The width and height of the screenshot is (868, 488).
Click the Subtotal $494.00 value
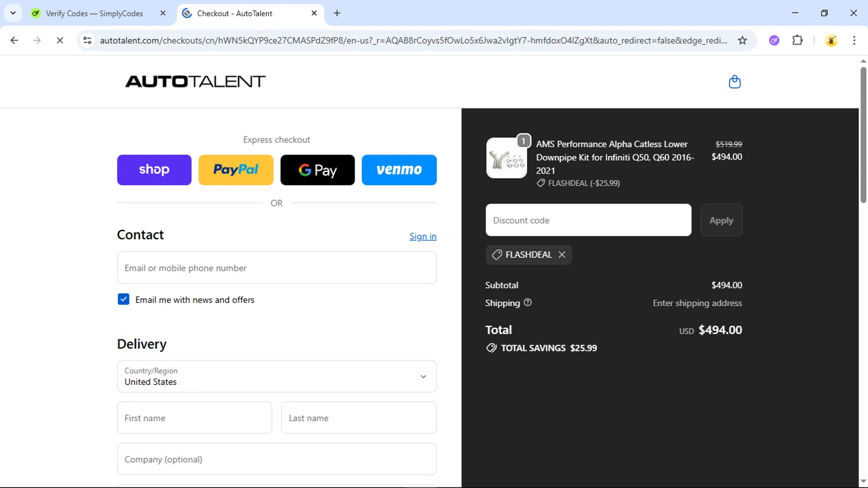(x=727, y=285)
